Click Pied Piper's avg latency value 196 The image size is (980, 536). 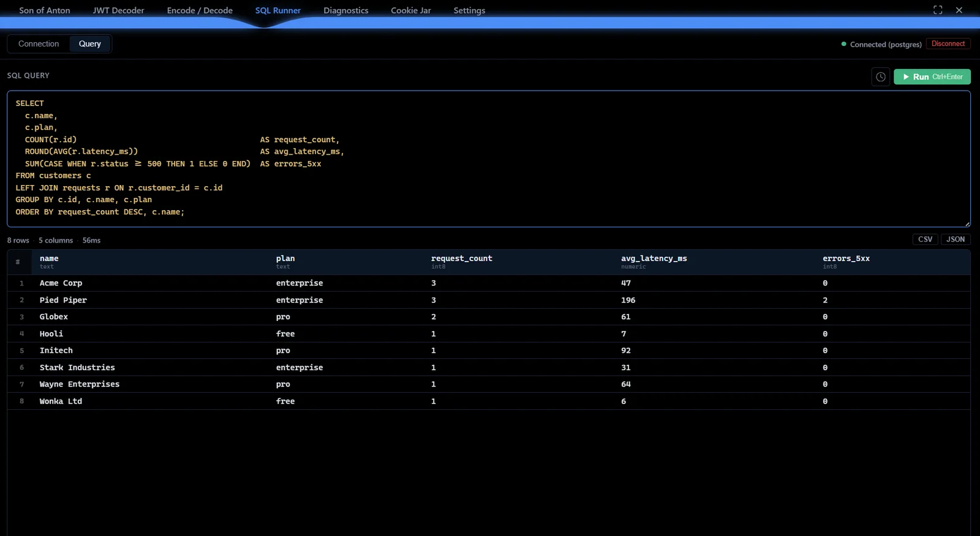click(x=628, y=300)
